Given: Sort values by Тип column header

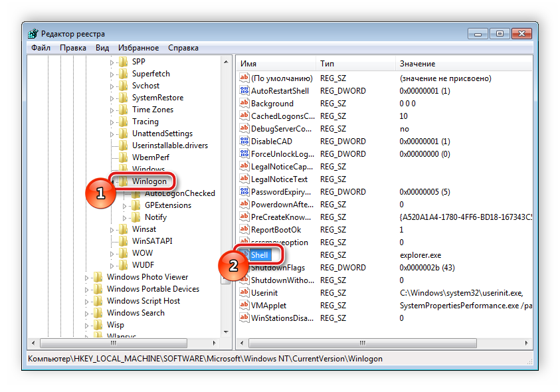Looking at the screenshot, I should (x=355, y=64).
